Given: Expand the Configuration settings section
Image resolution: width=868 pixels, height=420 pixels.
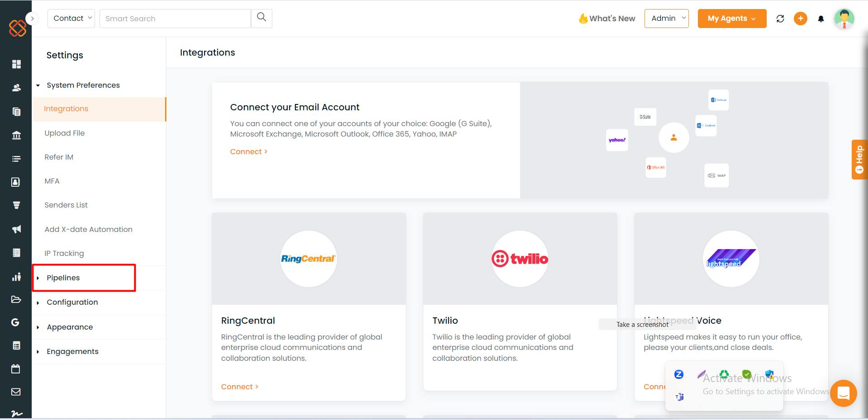Looking at the screenshot, I should click(72, 302).
